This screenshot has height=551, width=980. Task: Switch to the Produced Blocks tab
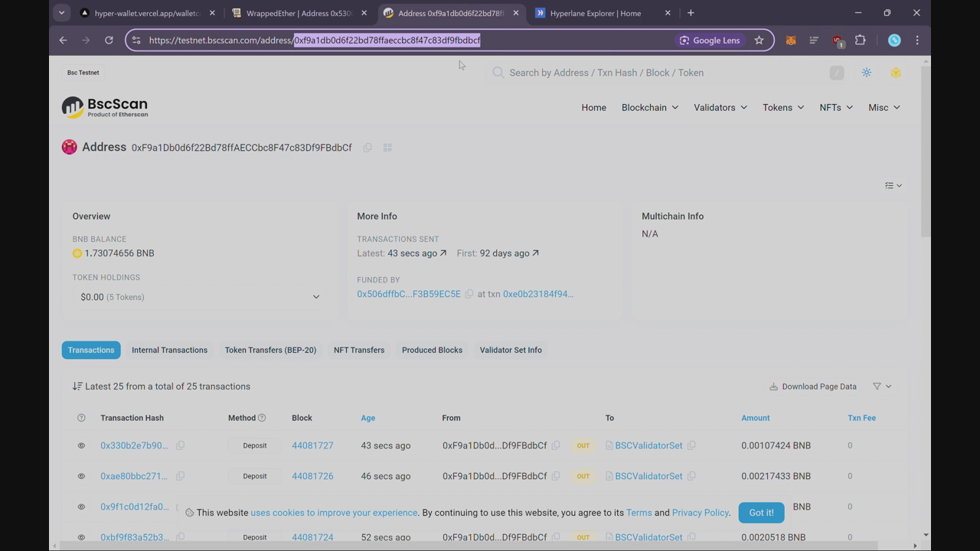coord(432,350)
